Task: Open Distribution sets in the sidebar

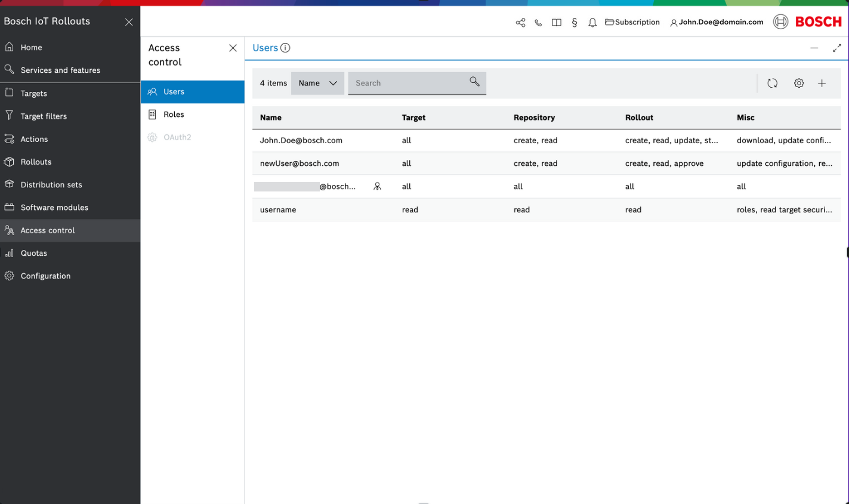Action: pyautogui.click(x=51, y=185)
